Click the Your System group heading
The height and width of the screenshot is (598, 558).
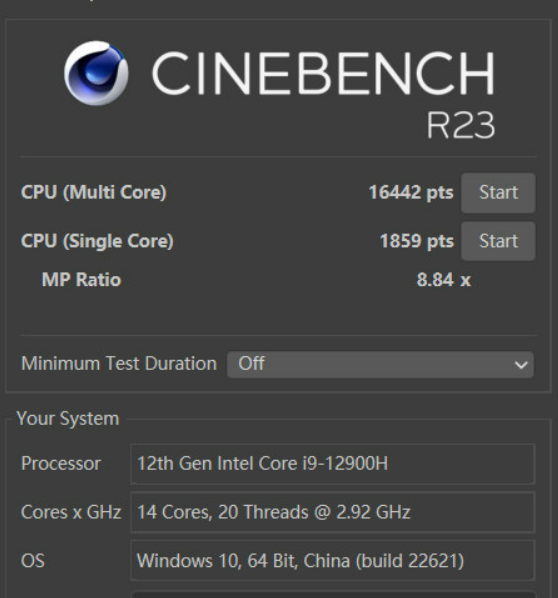click(x=68, y=419)
